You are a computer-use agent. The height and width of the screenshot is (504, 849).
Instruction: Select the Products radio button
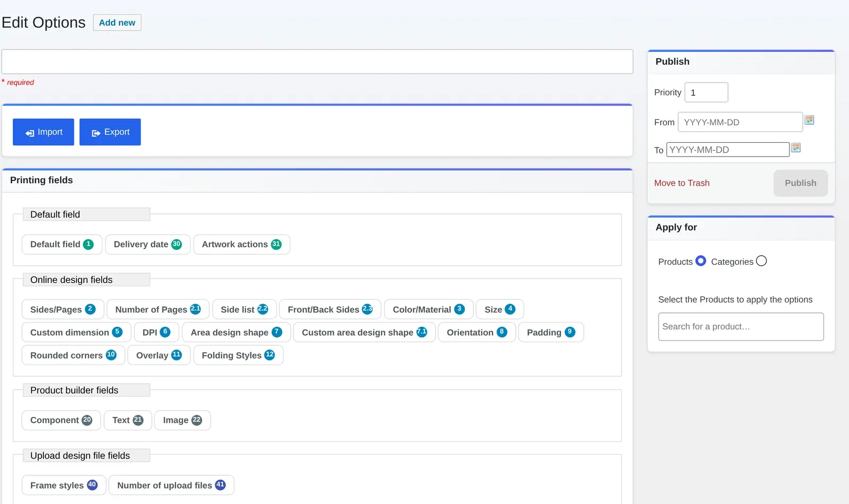700,261
